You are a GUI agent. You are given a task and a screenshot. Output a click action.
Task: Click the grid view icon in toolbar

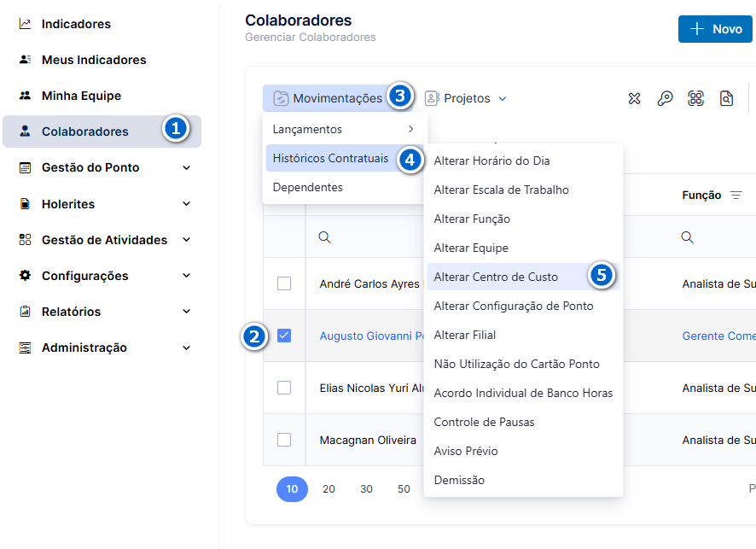coord(695,98)
